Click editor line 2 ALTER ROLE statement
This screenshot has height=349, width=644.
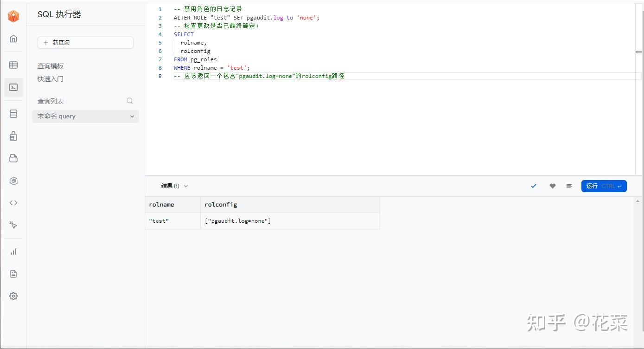(x=247, y=18)
